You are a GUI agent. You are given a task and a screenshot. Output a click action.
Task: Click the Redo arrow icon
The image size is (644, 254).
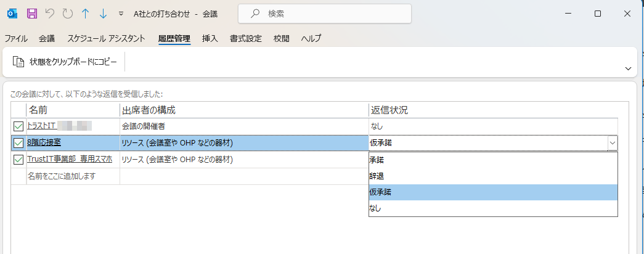tap(67, 14)
